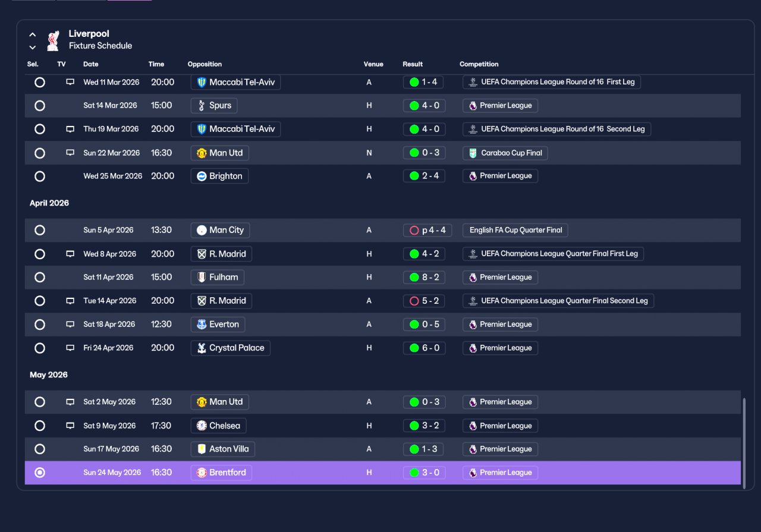Click the up chevron beside Liverpool

tap(33, 34)
